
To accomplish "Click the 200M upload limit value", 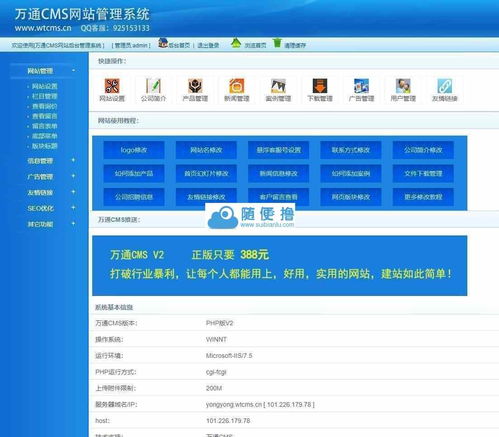I will (x=214, y=388).
